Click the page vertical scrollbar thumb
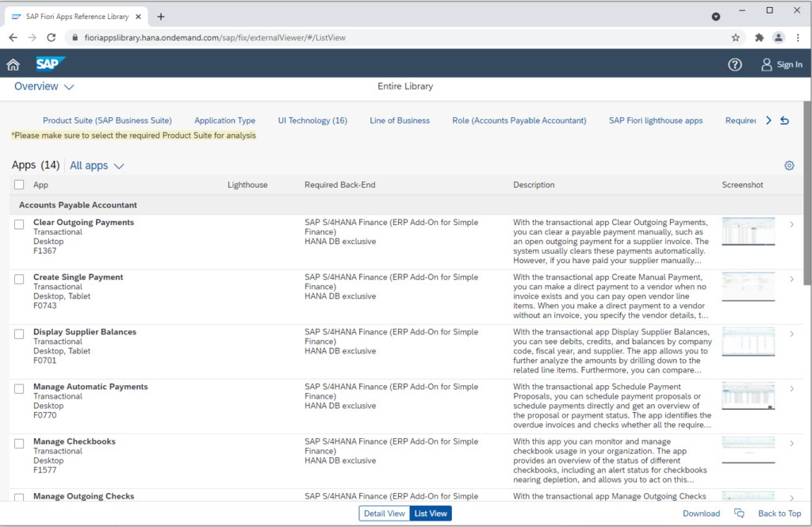The image size is (812, 527). 806,193
